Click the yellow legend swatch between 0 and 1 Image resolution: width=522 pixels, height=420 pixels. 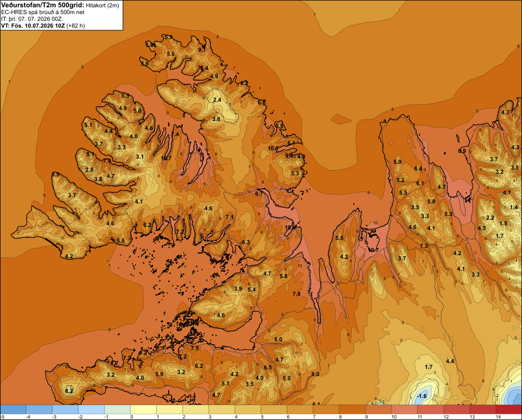coord(144,409)
